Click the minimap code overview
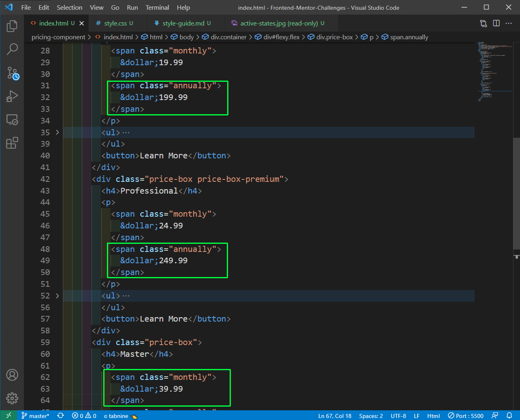Screen dimensions: 520x420 tap(494, 71)
